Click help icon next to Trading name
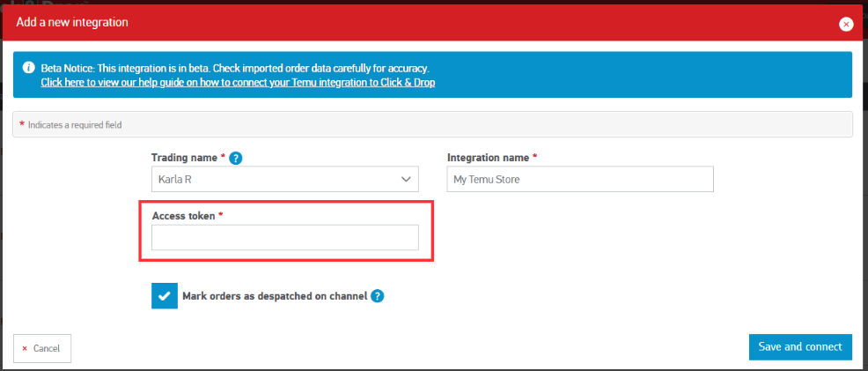The width and height of the screenshot is (868, 371). (236, 159)
